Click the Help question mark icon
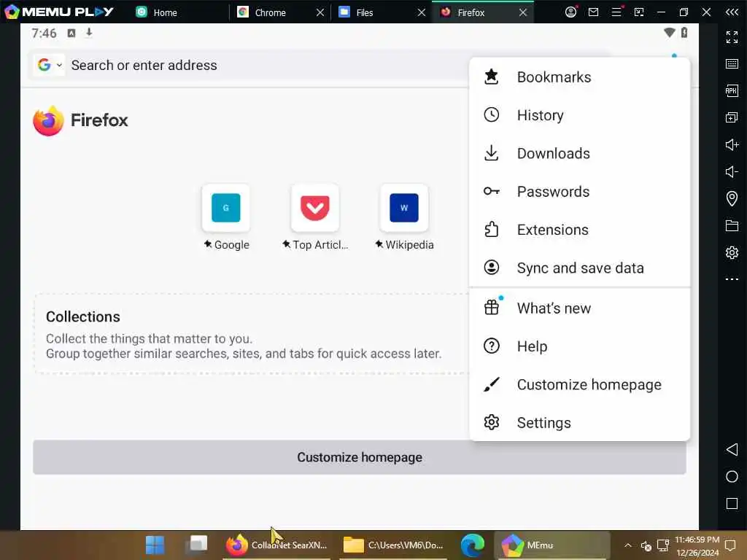Image resolution: width=747 pixels, height=560 pixels. point(491,346)
